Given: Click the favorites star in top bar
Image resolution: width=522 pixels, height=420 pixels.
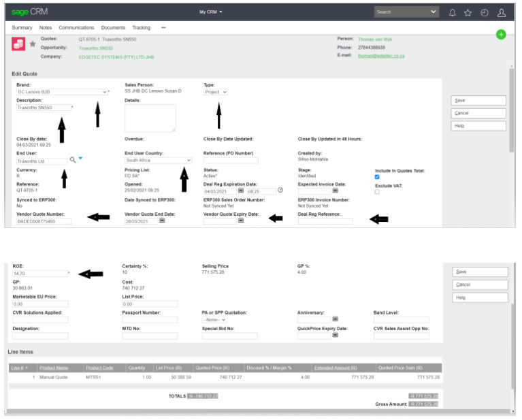Looking at the screenshot, I should pyautogui.click(x=468, y=12).
